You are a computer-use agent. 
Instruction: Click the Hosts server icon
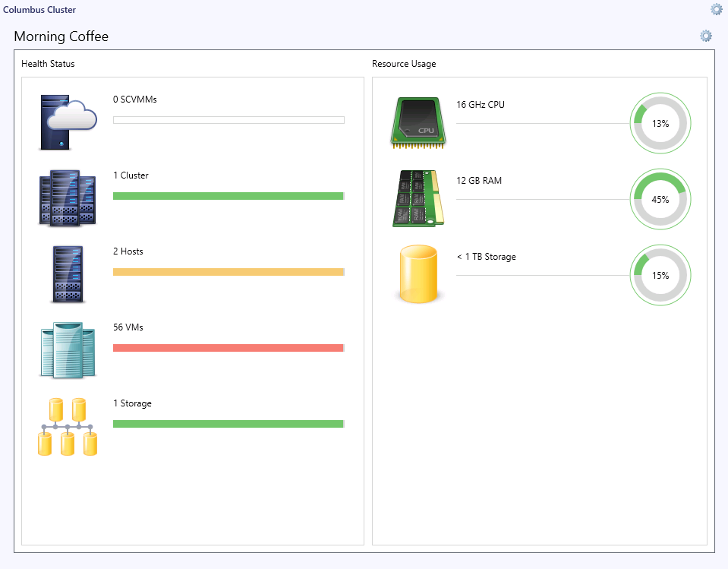tap(68, 274)
